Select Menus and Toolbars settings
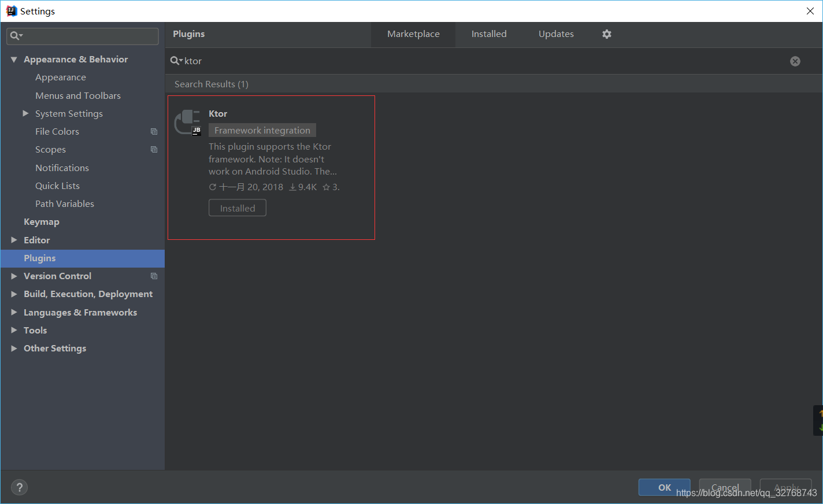Image resolution: width=823 pixels, height=504 pixels. click(78, 95)
